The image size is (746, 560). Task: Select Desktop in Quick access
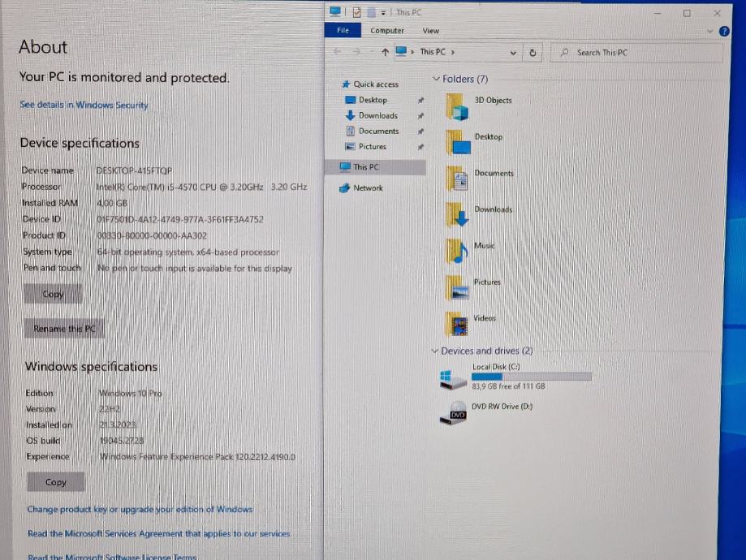373,100
